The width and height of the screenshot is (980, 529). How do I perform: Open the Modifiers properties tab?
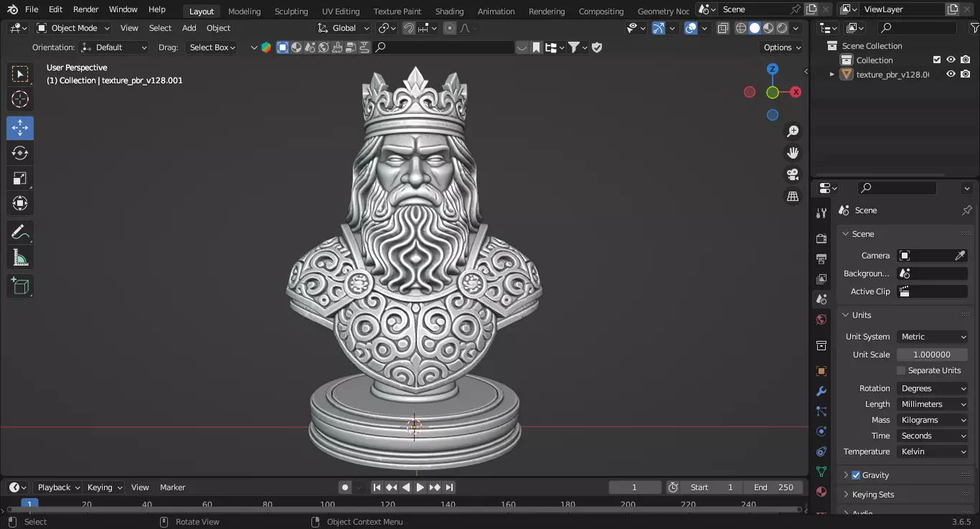point(821,391)
